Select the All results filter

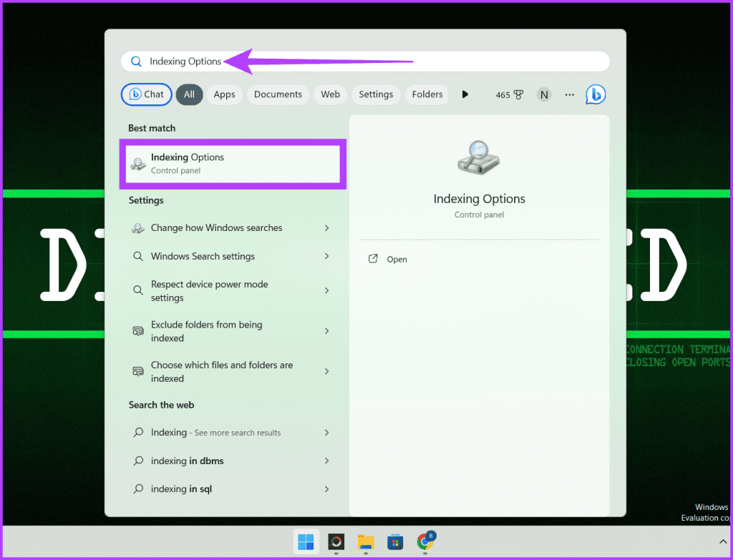(189, 94)
